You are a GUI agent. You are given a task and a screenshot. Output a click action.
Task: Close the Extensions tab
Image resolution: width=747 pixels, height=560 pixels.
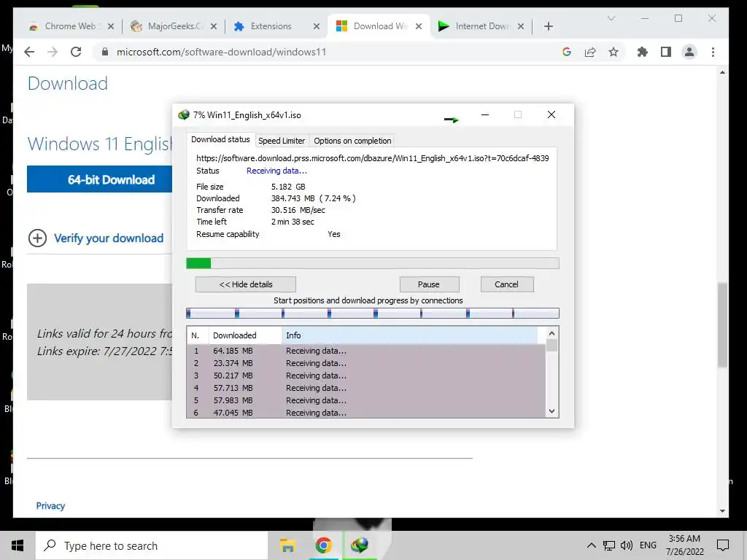pos(317,26)
